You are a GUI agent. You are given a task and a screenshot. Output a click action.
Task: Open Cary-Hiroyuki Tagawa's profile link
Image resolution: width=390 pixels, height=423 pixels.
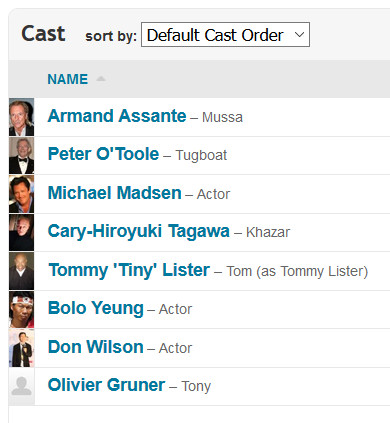(139, 231)
